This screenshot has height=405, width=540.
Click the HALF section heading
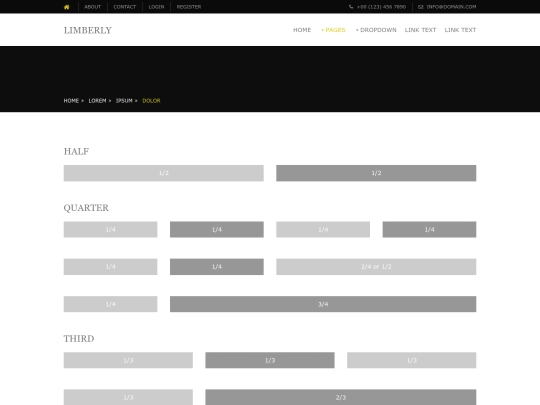(76, 152)
